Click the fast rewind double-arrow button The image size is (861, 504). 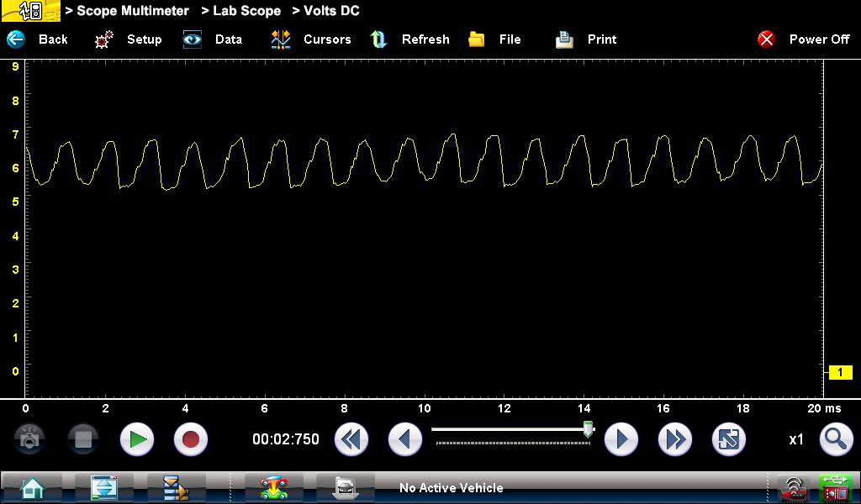pos(351,439)
